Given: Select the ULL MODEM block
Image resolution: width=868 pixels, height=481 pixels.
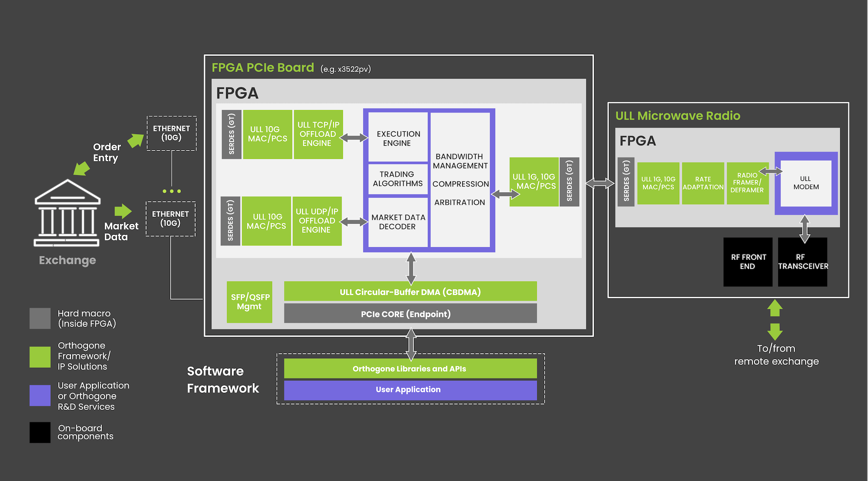Looking at the screenshot, I should pyautogui.click(x=806, y=183).
